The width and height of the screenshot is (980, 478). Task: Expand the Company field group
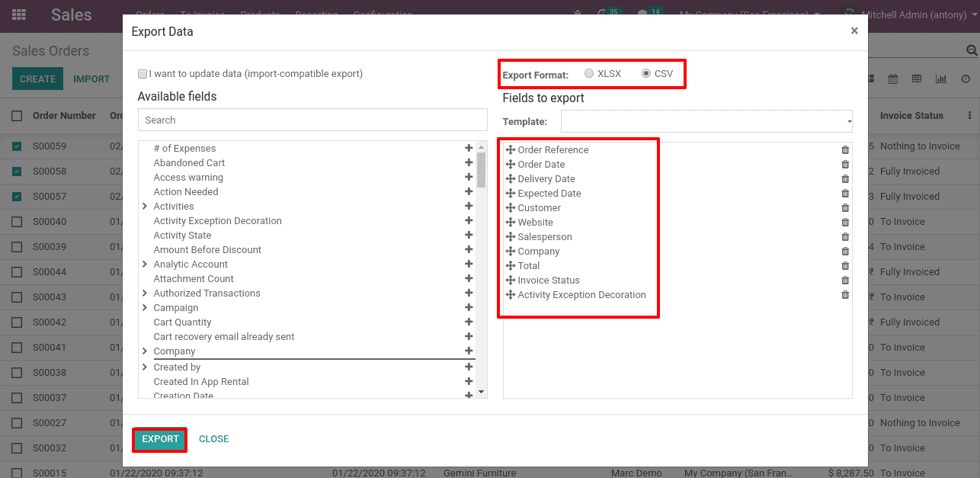tap(145, 351)
